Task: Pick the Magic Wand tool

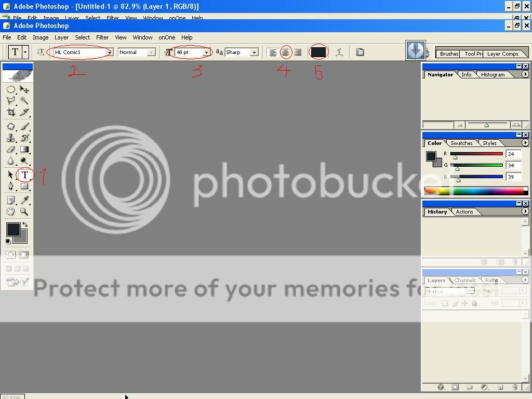Action: click(x=24, y=100)
